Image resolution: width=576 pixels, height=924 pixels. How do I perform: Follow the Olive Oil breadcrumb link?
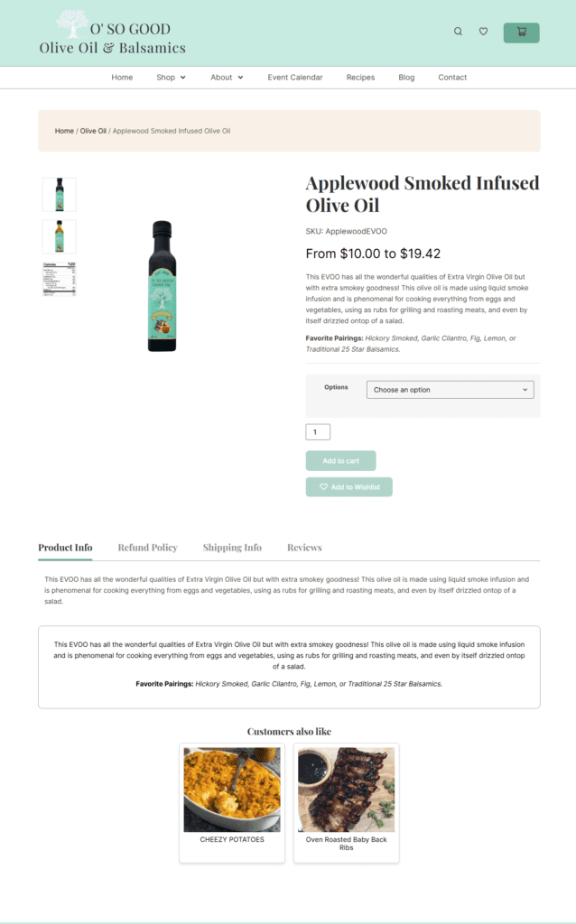click(x=93, y=131)
